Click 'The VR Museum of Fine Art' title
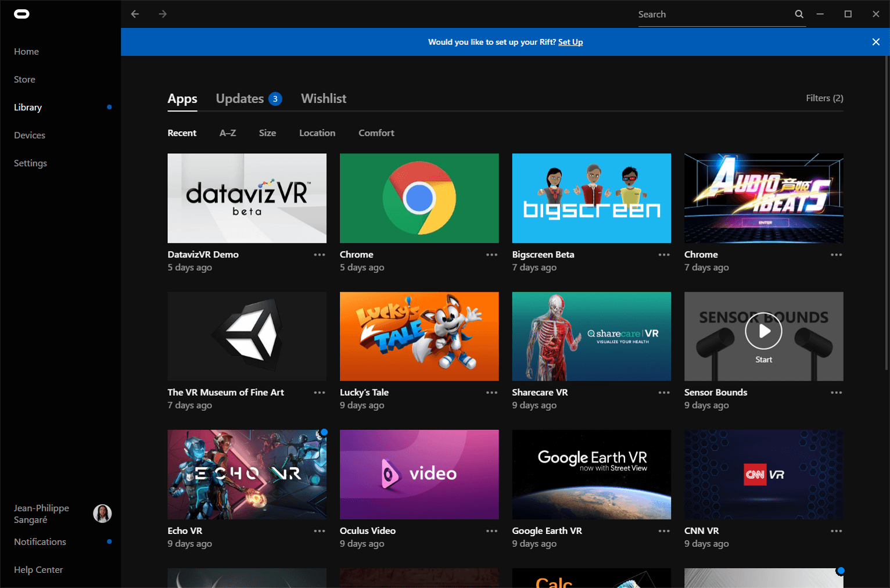Viewport: 890px width, 588px height. [226, 393]
